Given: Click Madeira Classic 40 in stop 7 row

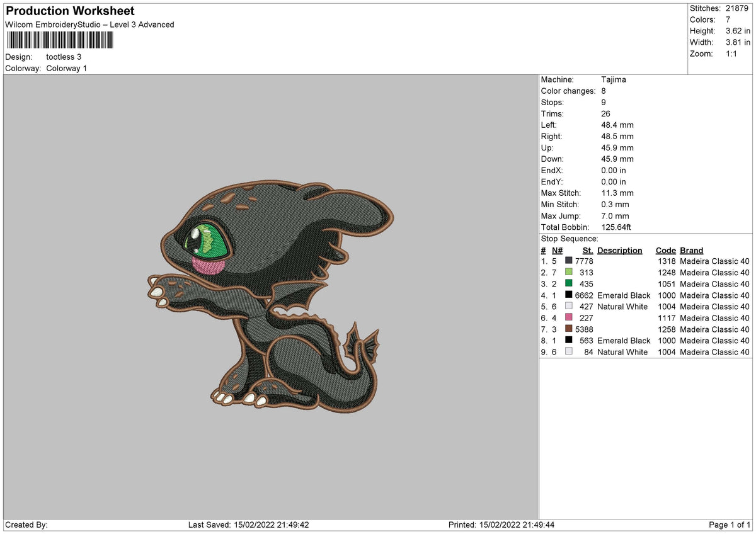Looking at the screenshot, I should click(715, 329).
